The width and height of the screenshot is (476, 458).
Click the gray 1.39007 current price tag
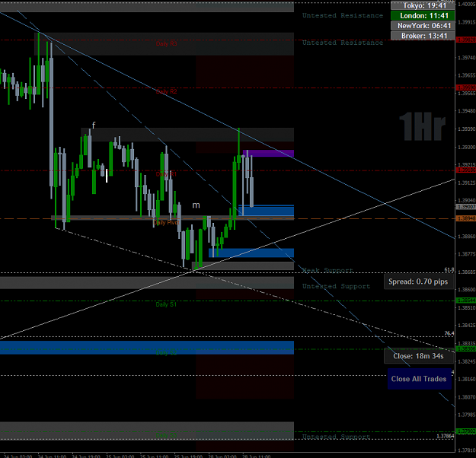point(466,206)
